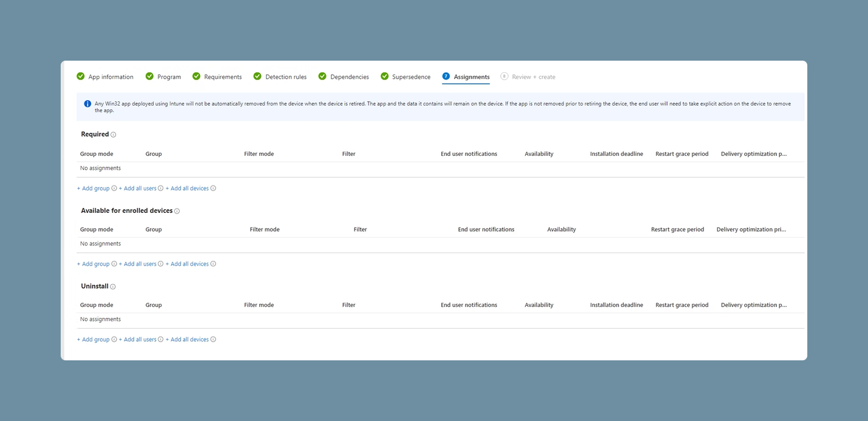Click Add all devices info icon in Available section
This screenshot has width=868, height=421.
(x=213, y=264)
